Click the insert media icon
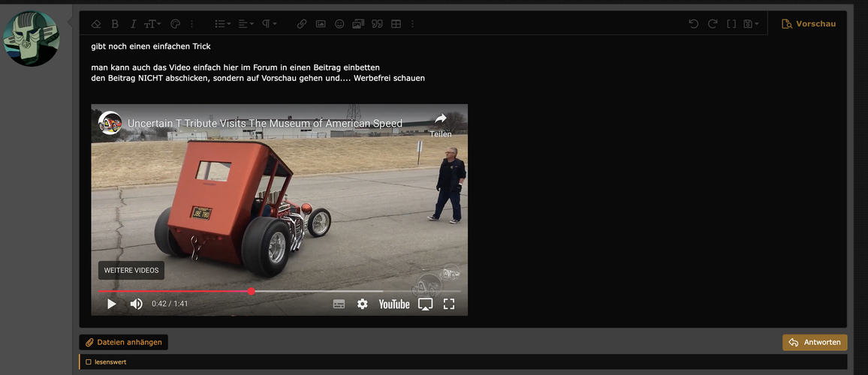The width and height of the screenshot is (868, 375). tap(358, 24)
